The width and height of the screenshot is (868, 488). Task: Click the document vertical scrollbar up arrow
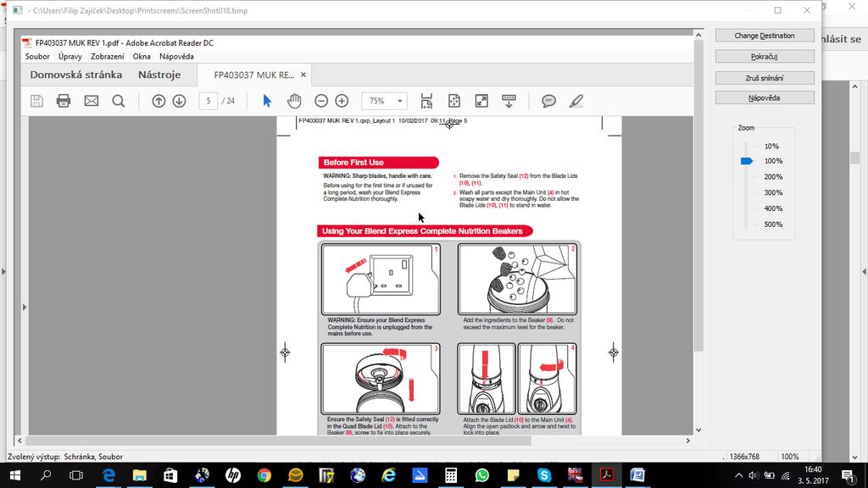pyautogui.click(x=698, y=35)
